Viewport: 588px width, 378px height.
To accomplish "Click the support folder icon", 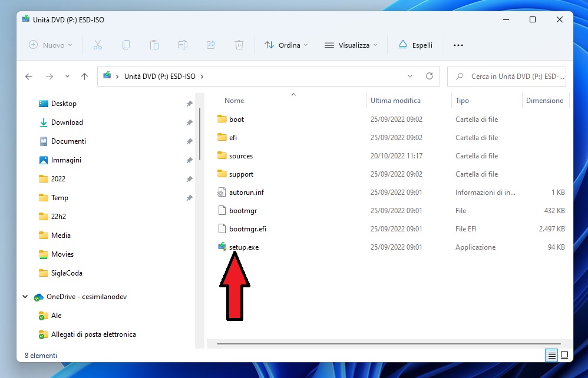I will (222, 174).
